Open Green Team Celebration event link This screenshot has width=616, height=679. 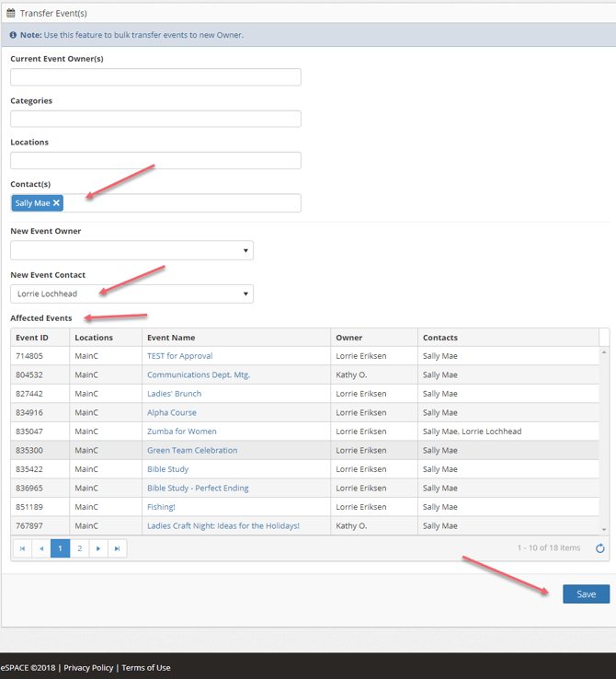[x=192, y=451]
